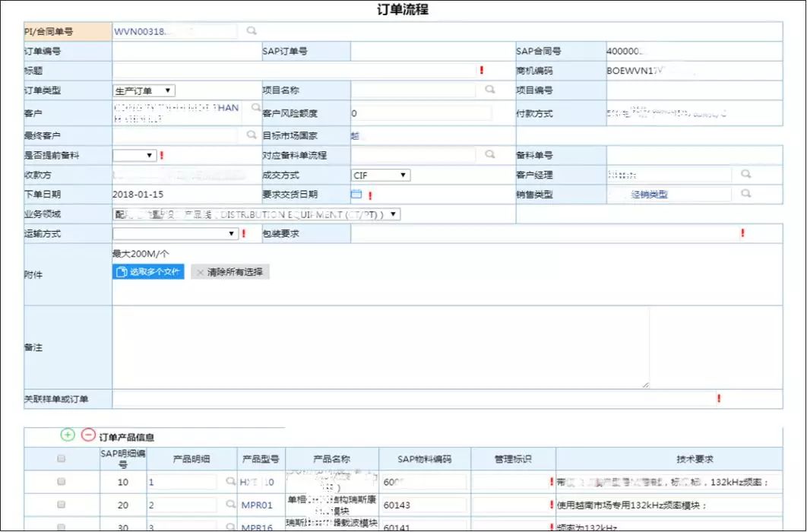This screenshot has width=807, height=532.
Task: Click search icon beside PI/合同单号 field
Action: [252, 31]
